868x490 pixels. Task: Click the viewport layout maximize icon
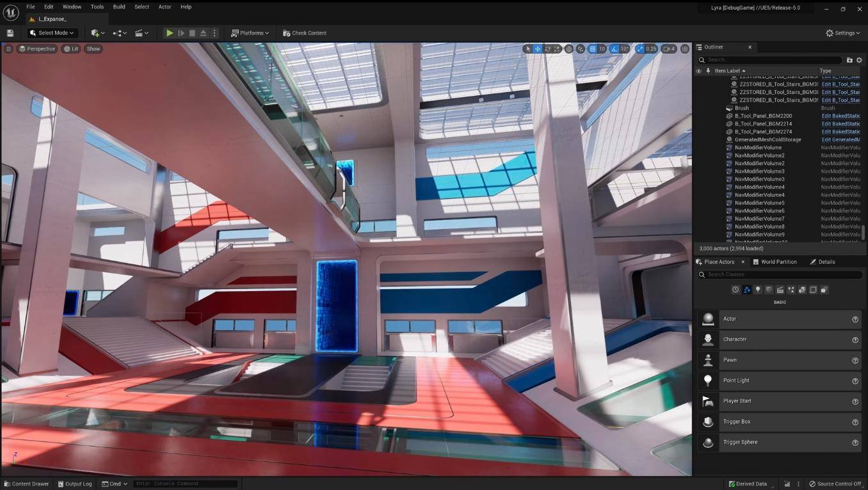[685, 49]
